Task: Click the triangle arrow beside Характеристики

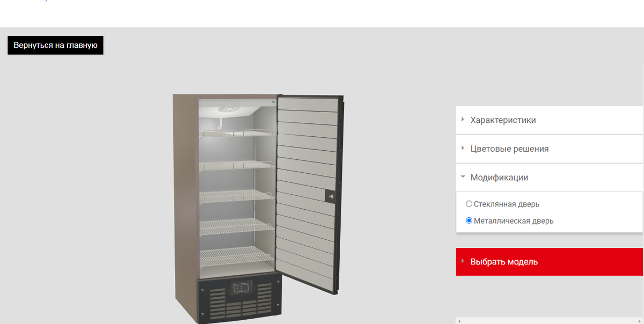Action: tap(463, 120)
